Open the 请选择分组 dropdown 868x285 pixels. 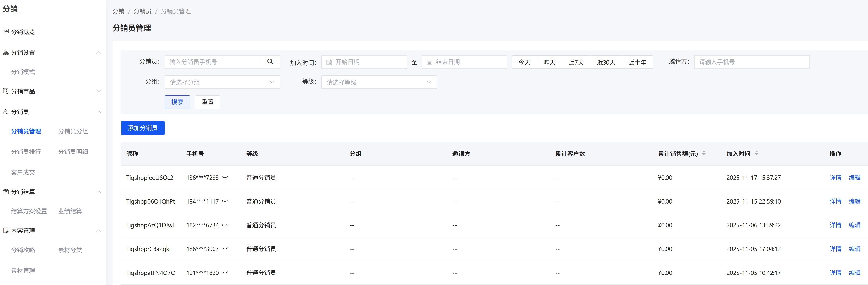point(222,82)
